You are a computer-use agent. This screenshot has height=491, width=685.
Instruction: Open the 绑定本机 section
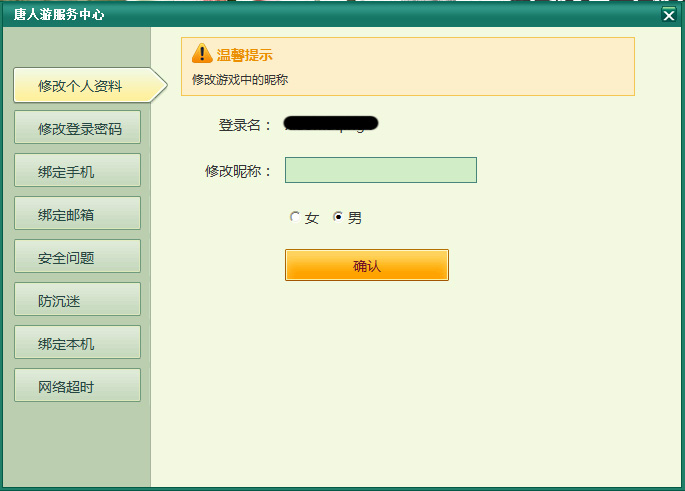point(78,343)
